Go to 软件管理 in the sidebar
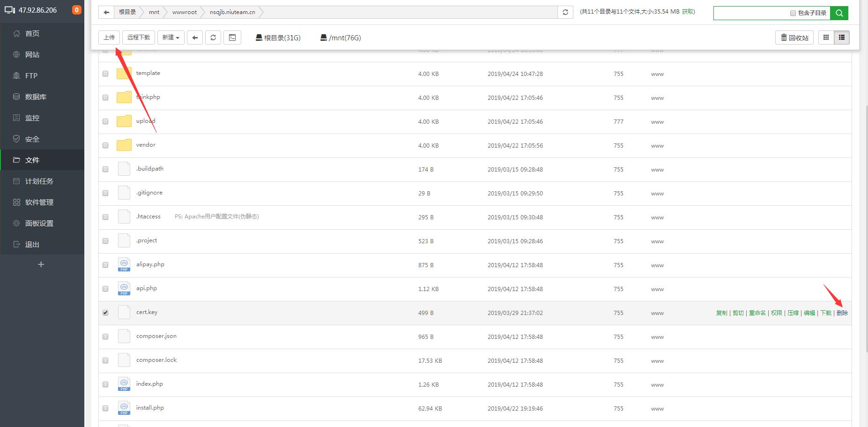The image size is (868, 427). (39, 202)
